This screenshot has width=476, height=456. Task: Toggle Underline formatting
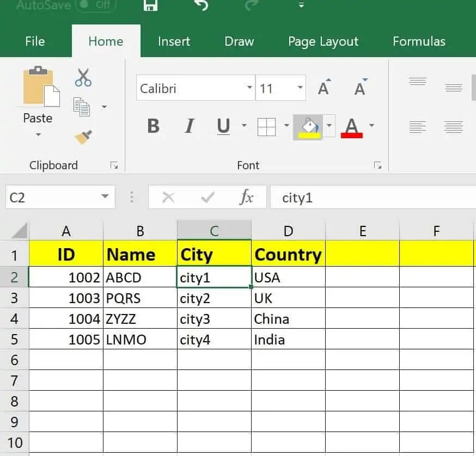click(x=223, y=126)
